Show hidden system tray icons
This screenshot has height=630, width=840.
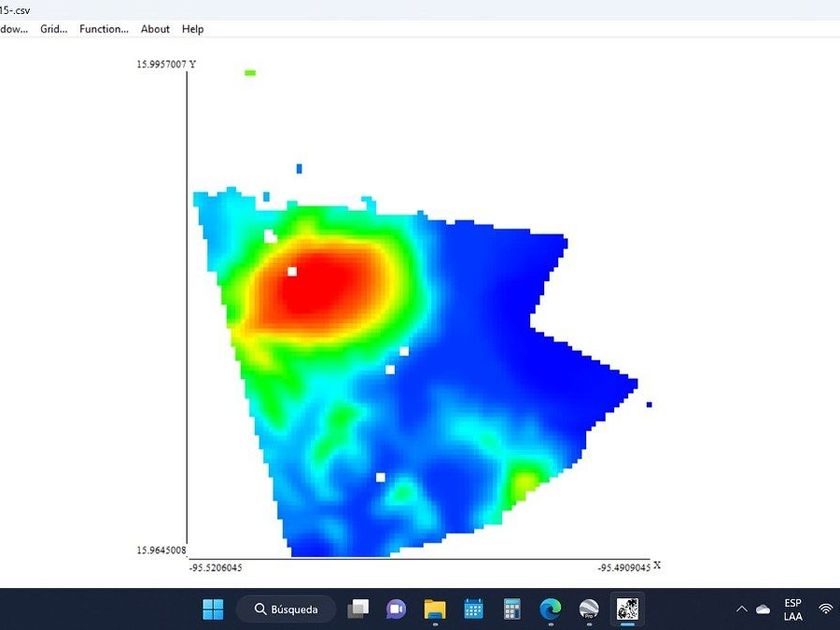[x=742, y=609]
